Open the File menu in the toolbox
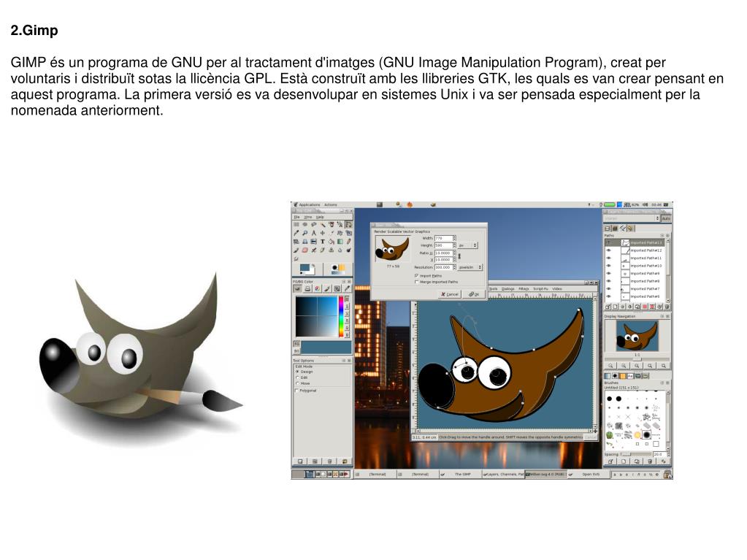 click(296, 217)
